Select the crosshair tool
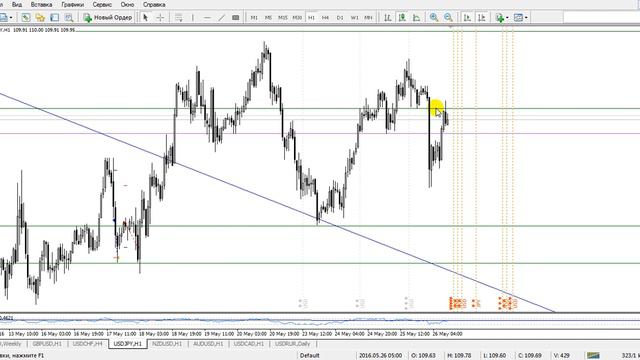 pyautogui.click(x=160, y=18)
